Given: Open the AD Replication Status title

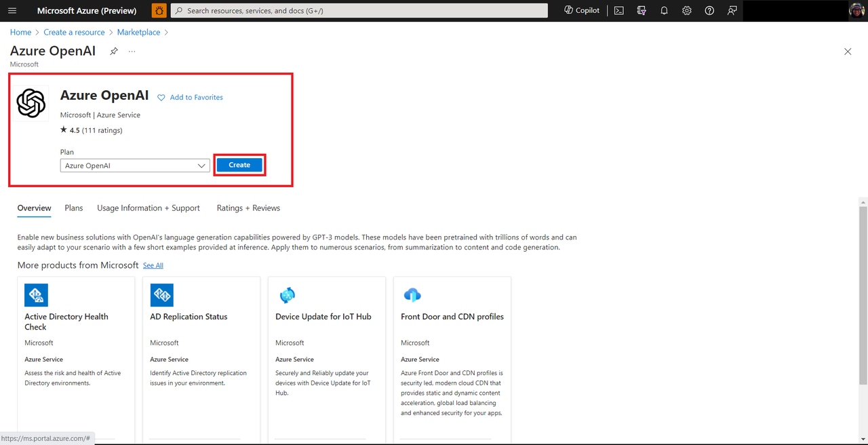Looking at the screenshot, I should click(x=189, y=317).
